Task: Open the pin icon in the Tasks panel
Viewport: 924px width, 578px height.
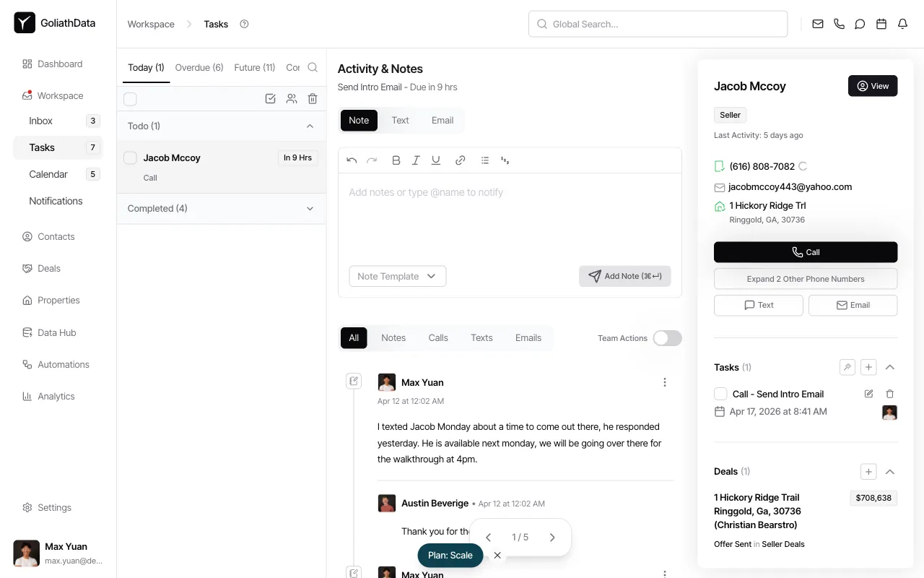Action: [x=847, y=367]
